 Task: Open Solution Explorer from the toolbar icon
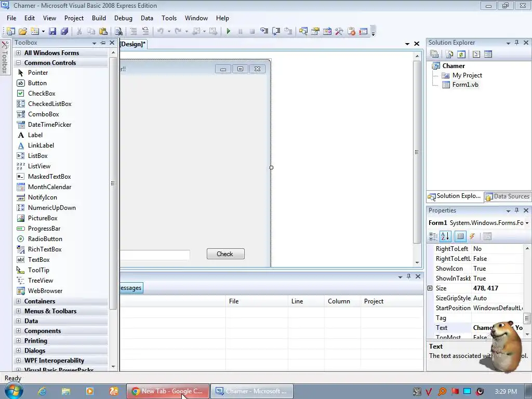(x=303, y=31)
